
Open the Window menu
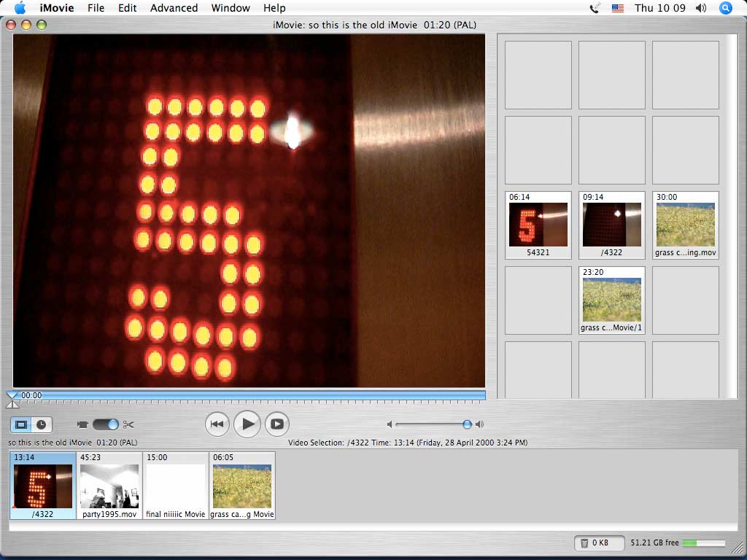(231, 8)
